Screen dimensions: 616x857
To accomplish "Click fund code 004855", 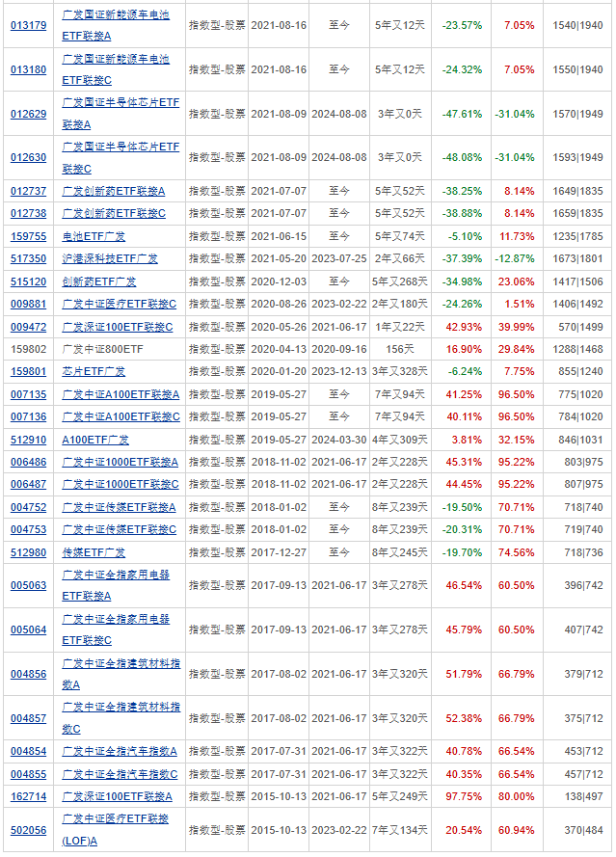I will [28, 774].
